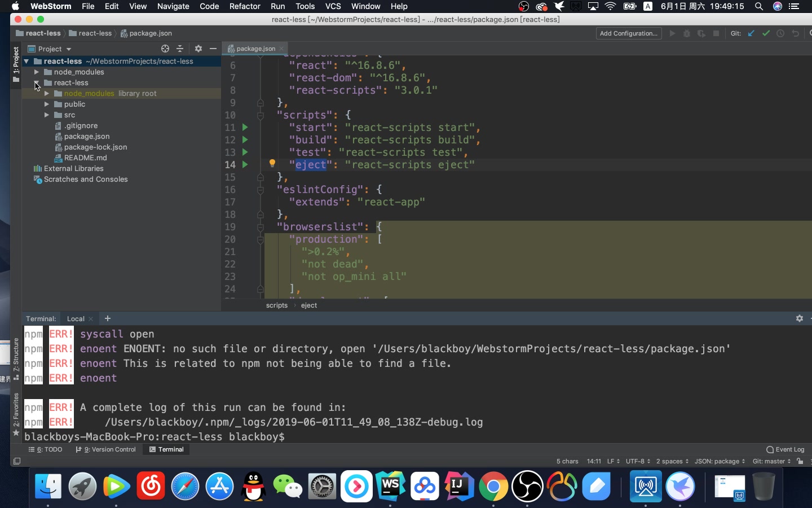The image size is (812, 508).
Task: Expand the src folder
Action: tap(47, 115)
